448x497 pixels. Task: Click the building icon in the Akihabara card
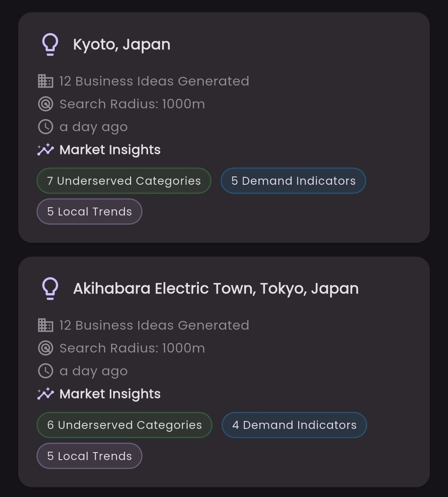point(46,325)
